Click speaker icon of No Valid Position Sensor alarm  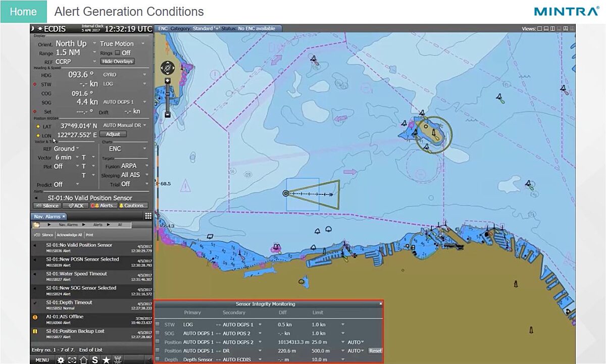click(35, 245)
